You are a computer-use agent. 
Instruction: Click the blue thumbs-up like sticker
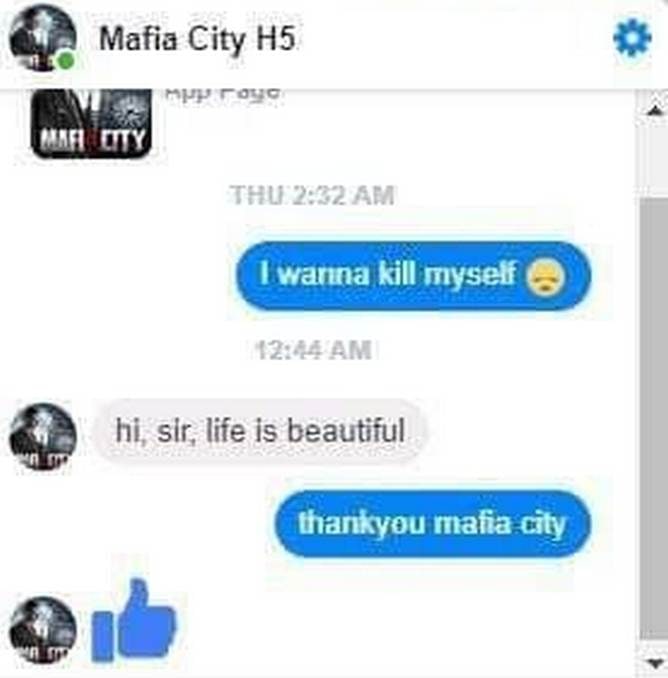(134, 620)
